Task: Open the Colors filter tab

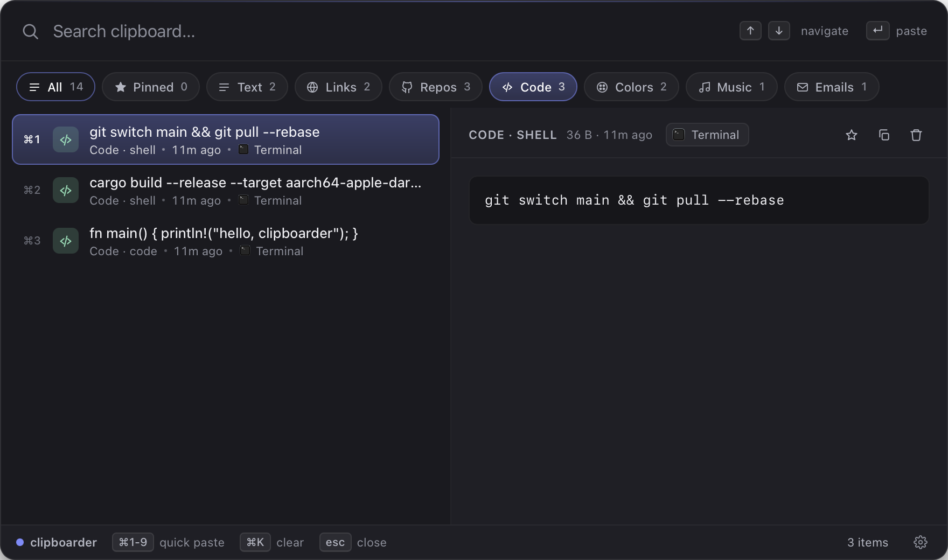Action: point(631,87)
